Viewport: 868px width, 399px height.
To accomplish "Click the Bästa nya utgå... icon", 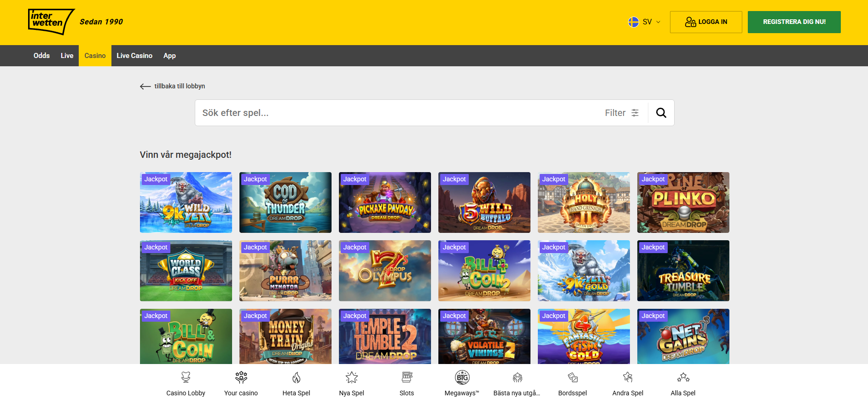I will pyautogui.click(x=518, y=377).
